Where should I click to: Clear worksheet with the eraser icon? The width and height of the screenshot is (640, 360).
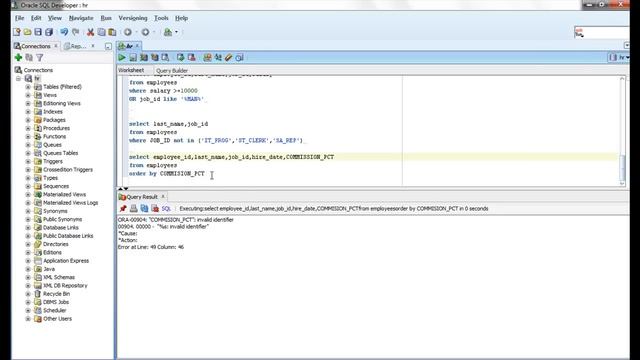[x=229, y=58]
